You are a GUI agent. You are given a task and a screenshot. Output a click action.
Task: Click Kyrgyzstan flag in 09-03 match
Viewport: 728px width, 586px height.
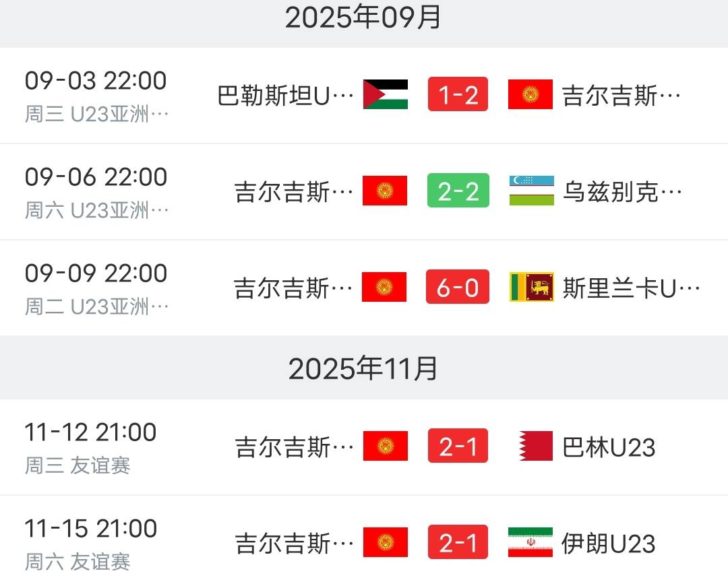(530, 94)
